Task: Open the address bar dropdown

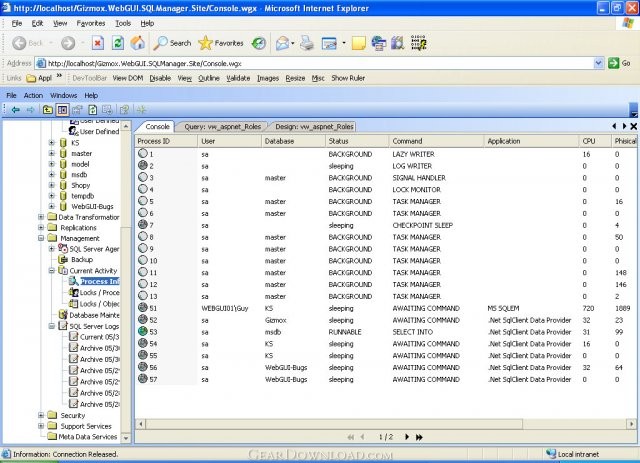Action: [598, 63]
